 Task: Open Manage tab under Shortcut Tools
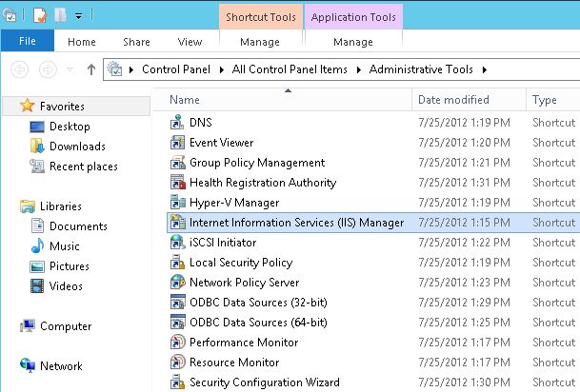tap(260, 42)
